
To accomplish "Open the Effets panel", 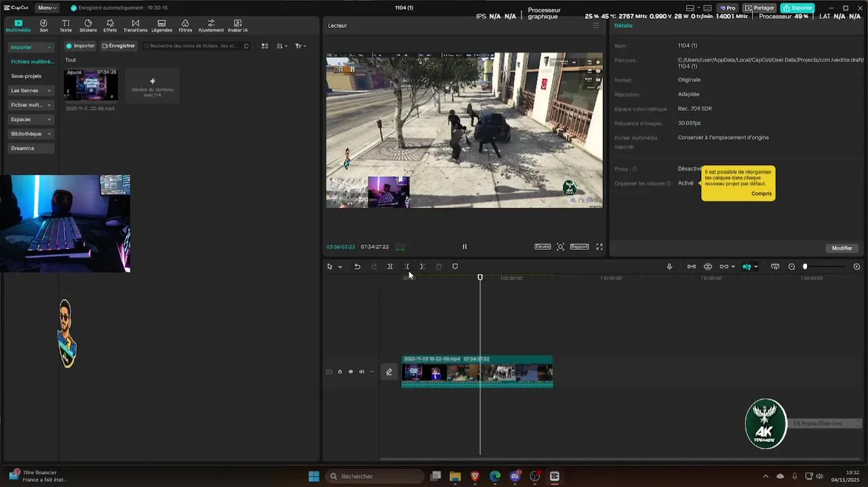I will click(x=110, y=26).
